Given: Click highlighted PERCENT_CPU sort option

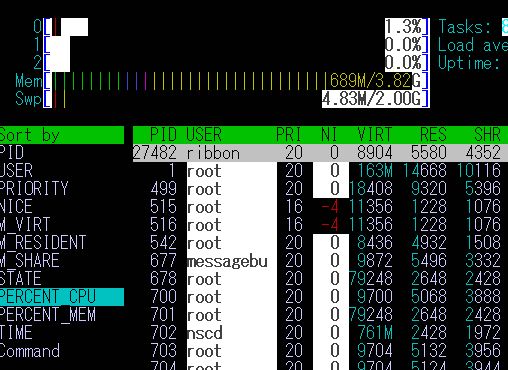Looking at the screenshot, I should pos(62,297).
